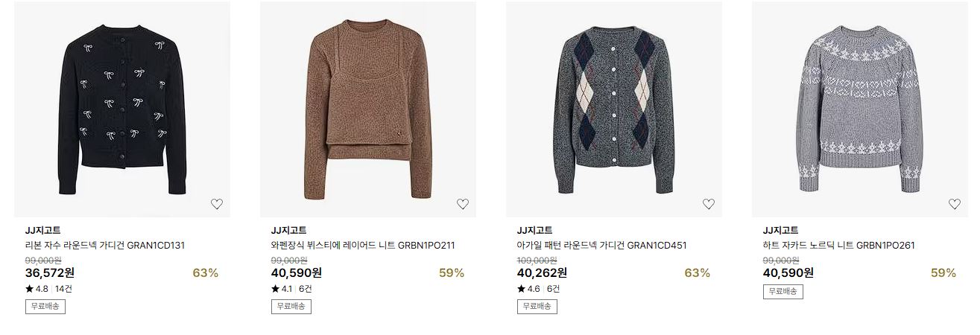The height and width of the screenshot is (335, 980).
Task: Open the argyle pattern cardigan image
Action: coord(614,109)
